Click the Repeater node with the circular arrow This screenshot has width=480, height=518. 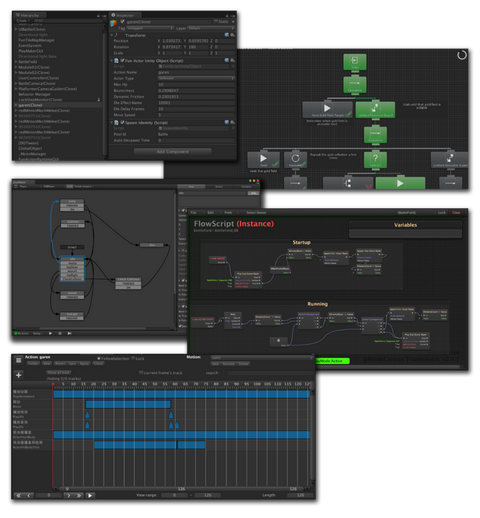[x=295, y=160]
